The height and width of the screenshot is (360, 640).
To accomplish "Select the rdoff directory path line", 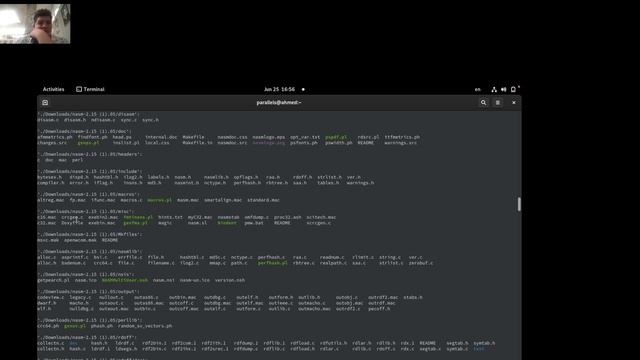I will point(88,337).
